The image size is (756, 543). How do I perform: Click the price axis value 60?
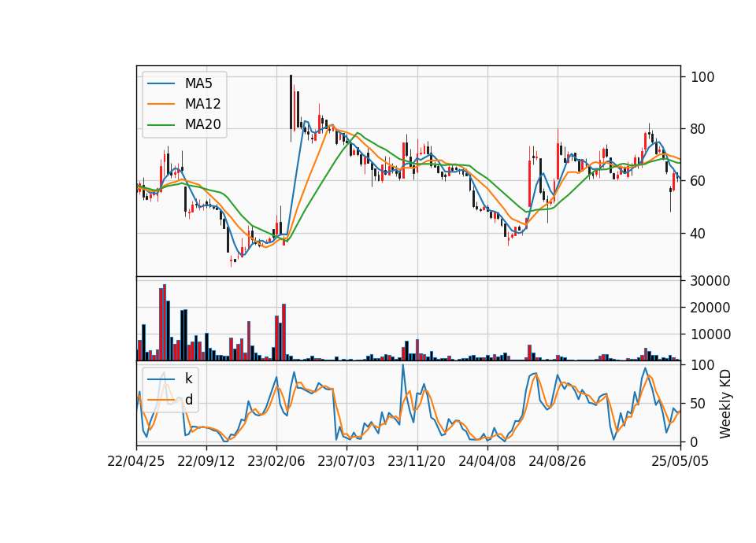(x=698, y=181)
